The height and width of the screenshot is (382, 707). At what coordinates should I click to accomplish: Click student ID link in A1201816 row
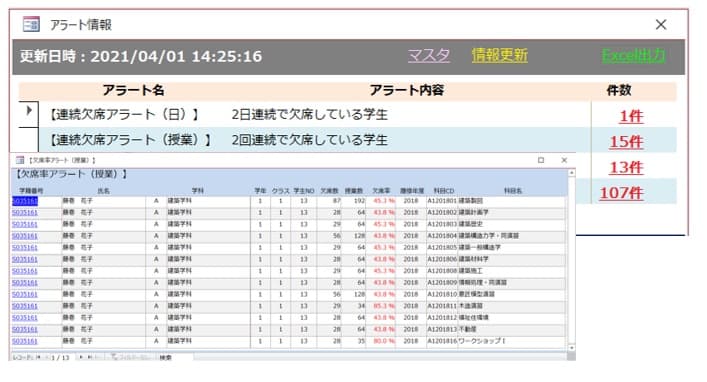point(25,341)
